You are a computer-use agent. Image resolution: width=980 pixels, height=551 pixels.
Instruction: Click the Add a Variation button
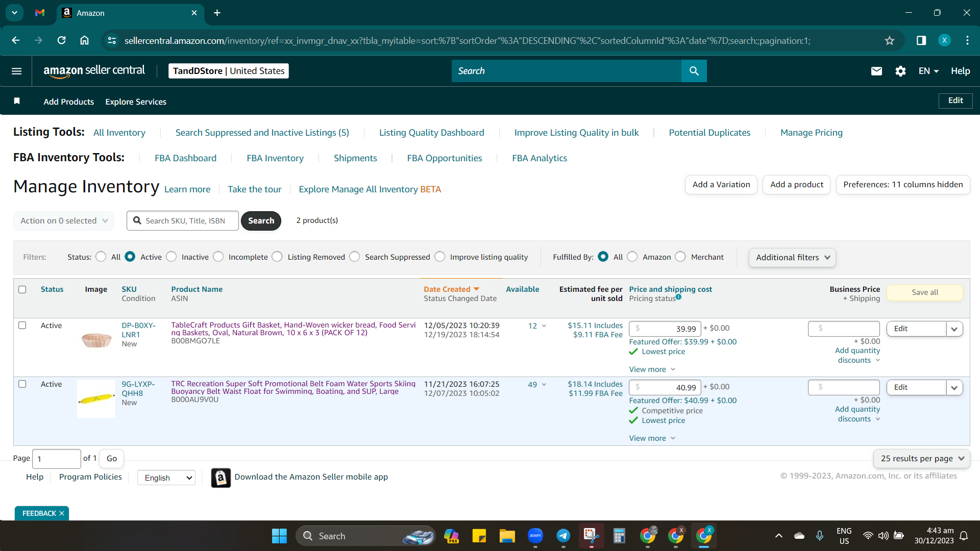click(x=721, y=185)
